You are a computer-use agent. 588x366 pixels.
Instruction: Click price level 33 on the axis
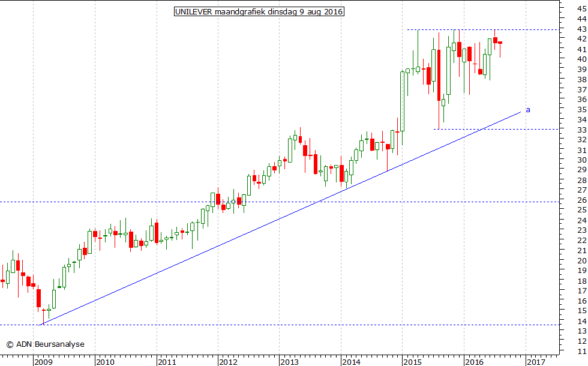coord(582,130)
